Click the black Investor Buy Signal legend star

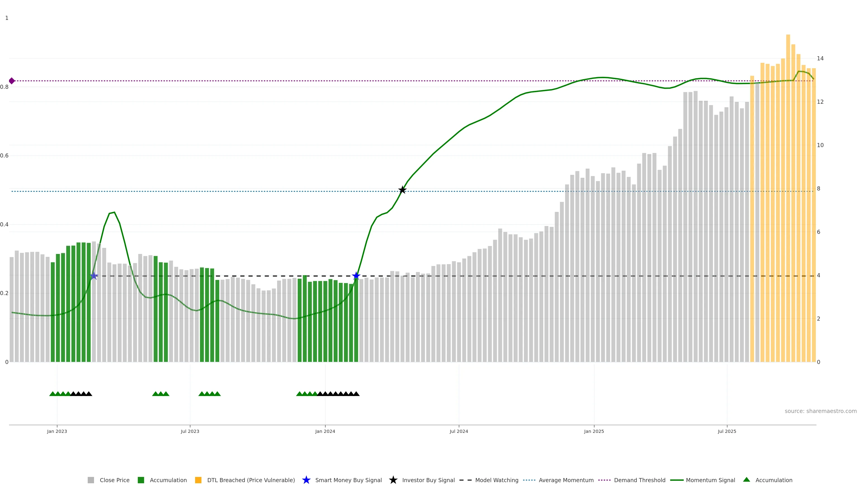(x=393, y=480)
